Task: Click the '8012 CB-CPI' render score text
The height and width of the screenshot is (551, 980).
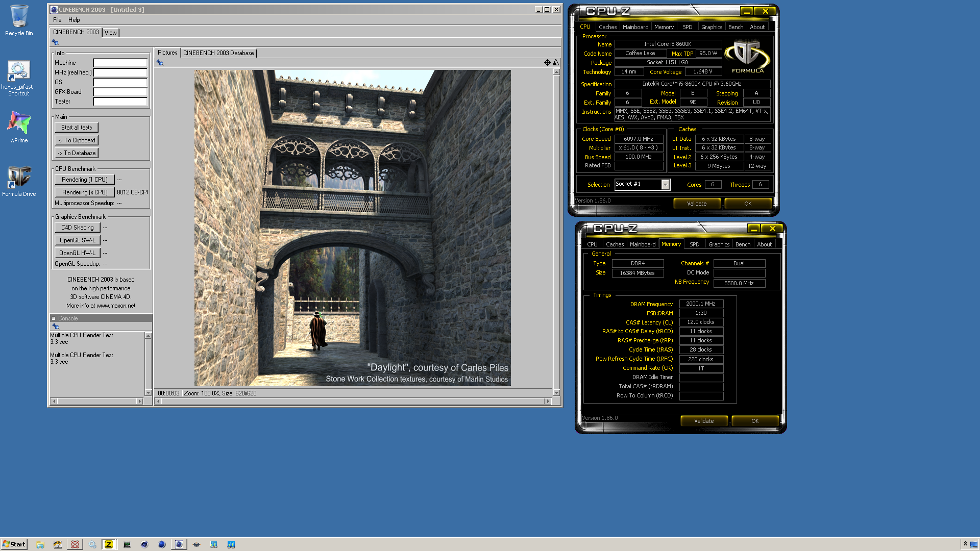Action: (x=132, y=192)
